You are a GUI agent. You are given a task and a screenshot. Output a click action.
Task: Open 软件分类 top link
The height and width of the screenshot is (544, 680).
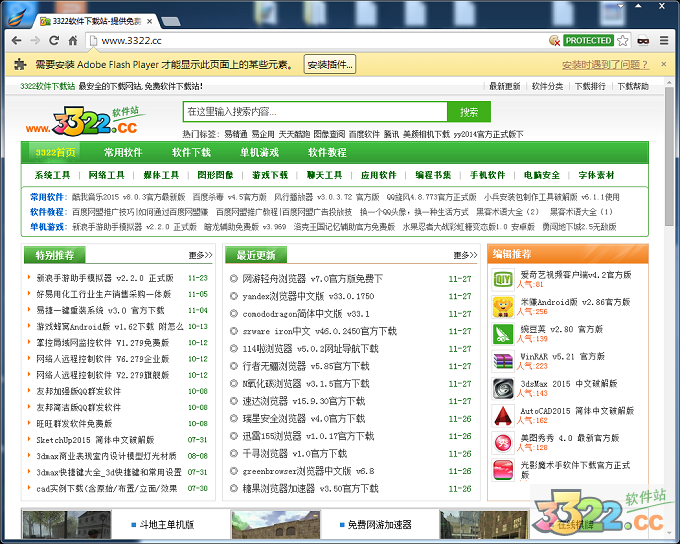[x=547, y=86]
